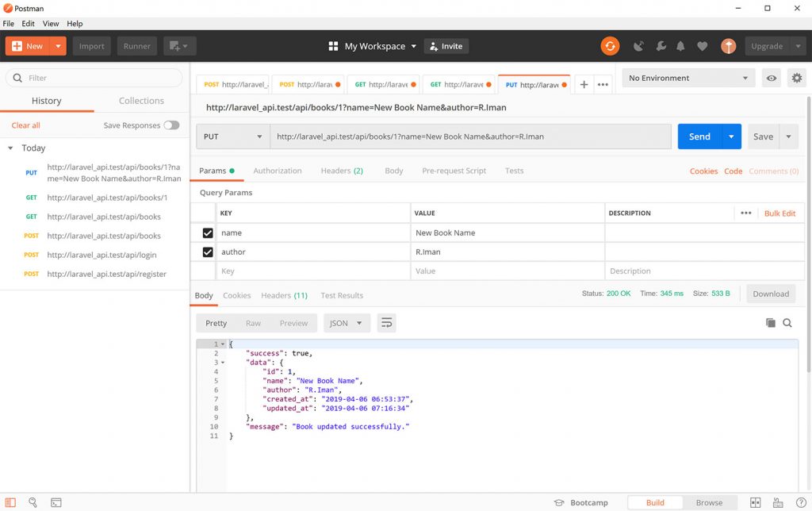Uncheck the name parameter checkbox
This screenshot has height=511, width=812.
(x=208, y=233)
